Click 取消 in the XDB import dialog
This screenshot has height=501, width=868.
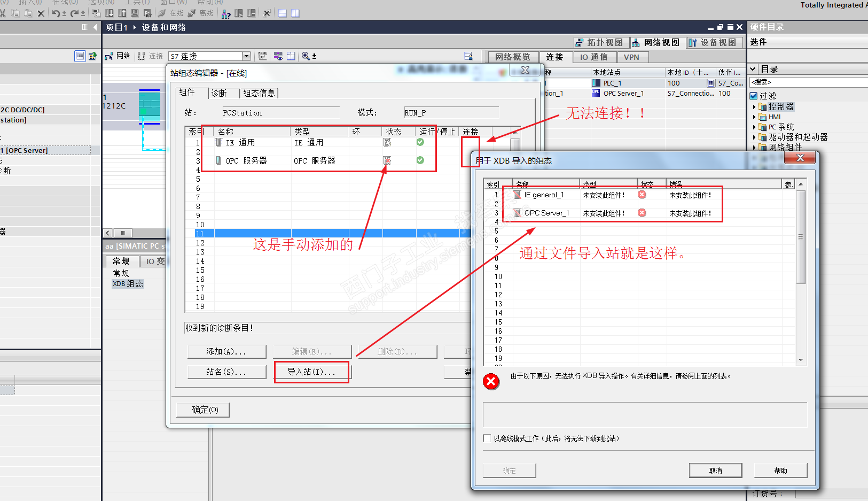tap(716, 471)
